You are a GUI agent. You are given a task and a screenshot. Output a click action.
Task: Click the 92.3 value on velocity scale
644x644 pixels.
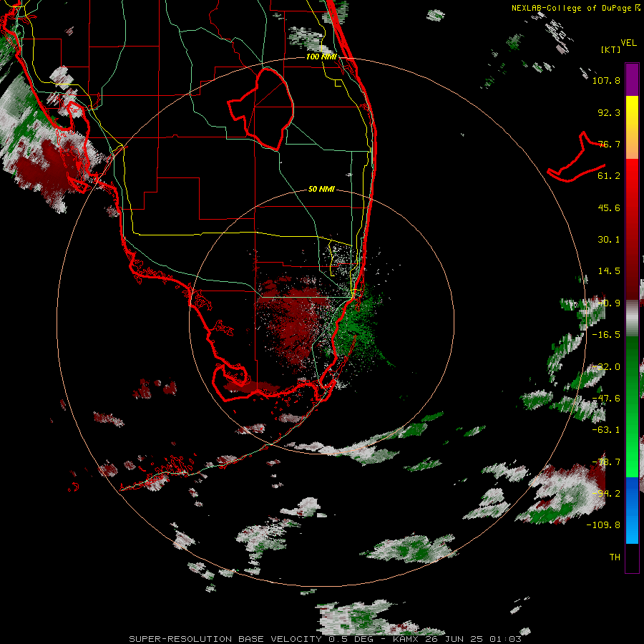point(609,112)
